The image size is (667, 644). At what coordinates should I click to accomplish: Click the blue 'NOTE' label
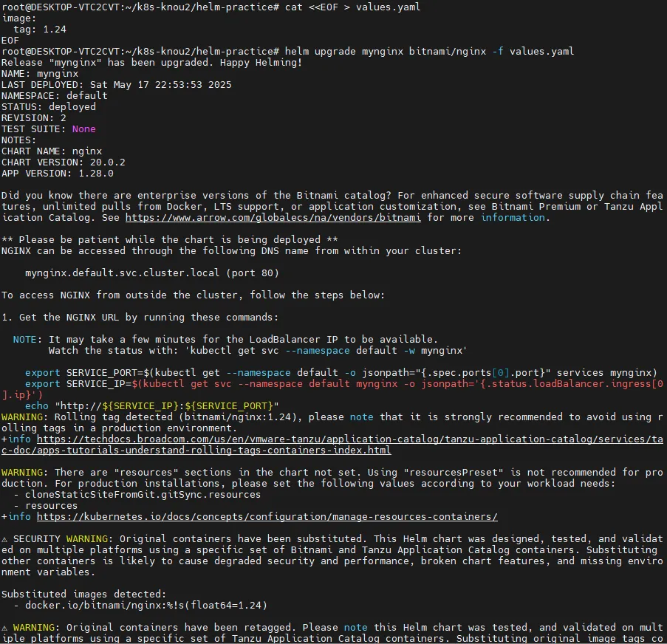pos(24,340)
